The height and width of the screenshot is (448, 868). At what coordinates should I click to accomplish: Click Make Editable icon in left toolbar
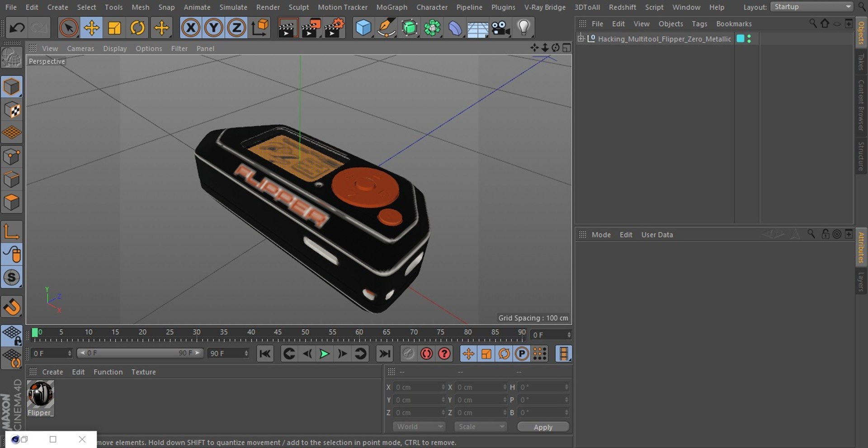pos(11,58)
